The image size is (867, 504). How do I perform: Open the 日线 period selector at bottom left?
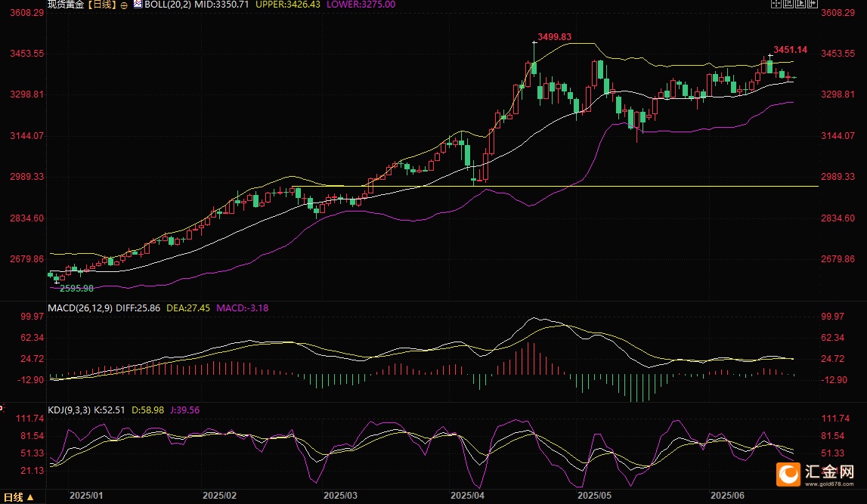coord(19,497)
